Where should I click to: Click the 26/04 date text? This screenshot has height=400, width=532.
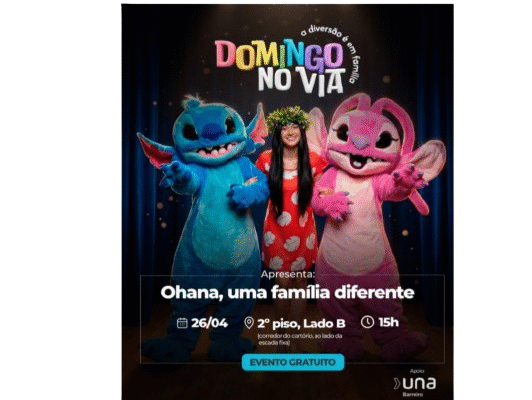209,323
